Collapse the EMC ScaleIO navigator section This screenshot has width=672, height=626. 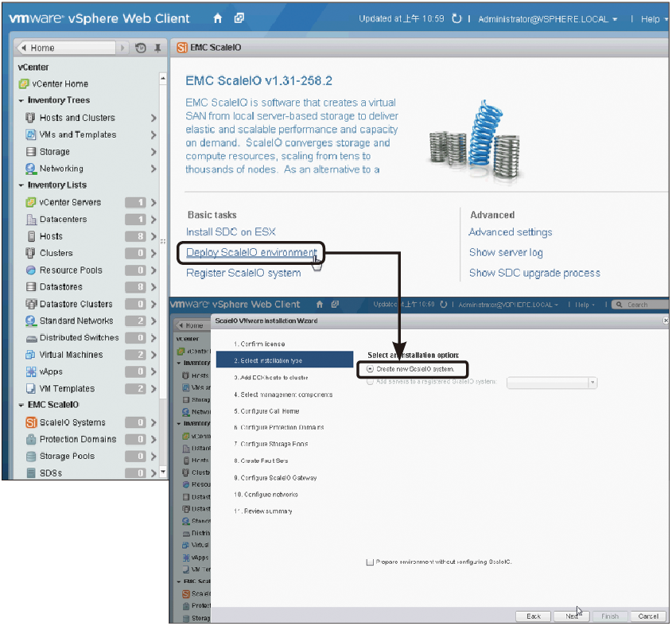tap(21, 405)
